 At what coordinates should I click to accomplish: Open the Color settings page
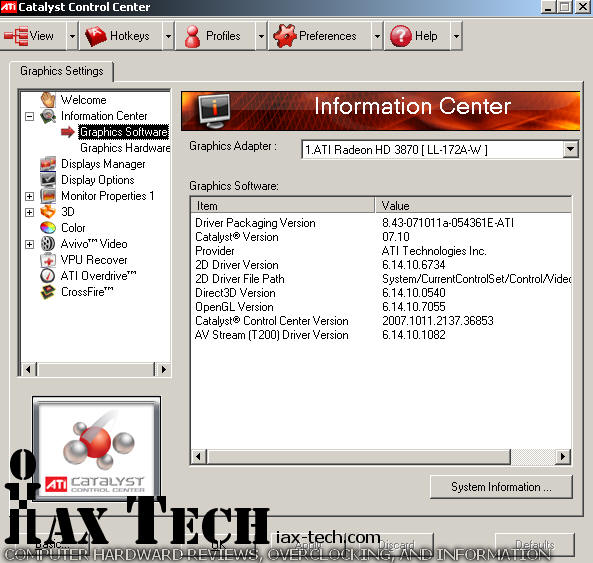click(73, 228)
